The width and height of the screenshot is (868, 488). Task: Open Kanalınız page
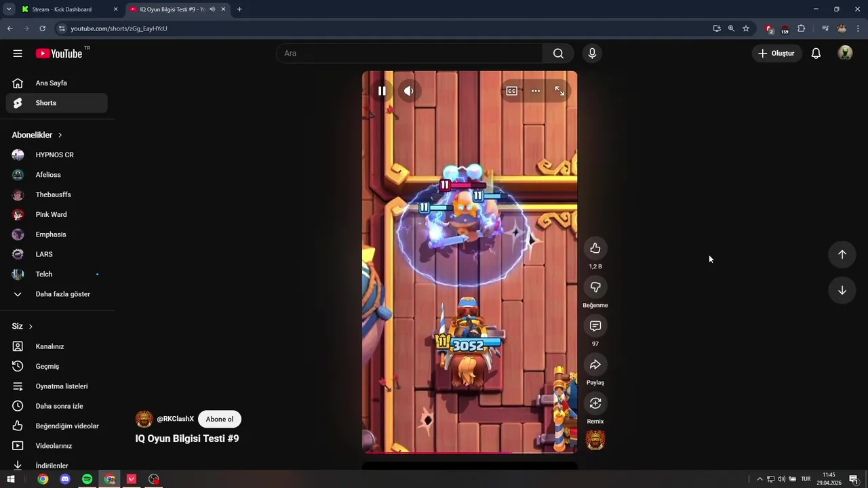click(57, 346)
